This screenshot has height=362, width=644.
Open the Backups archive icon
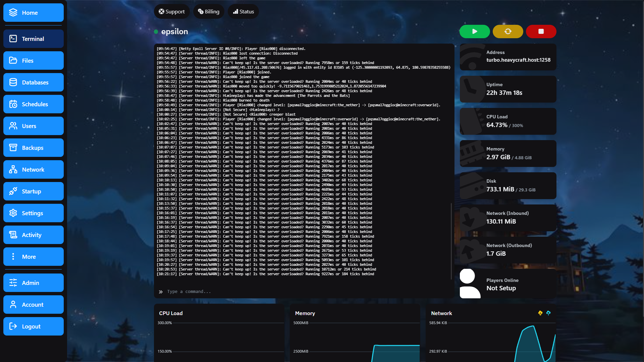pos(13,147)
